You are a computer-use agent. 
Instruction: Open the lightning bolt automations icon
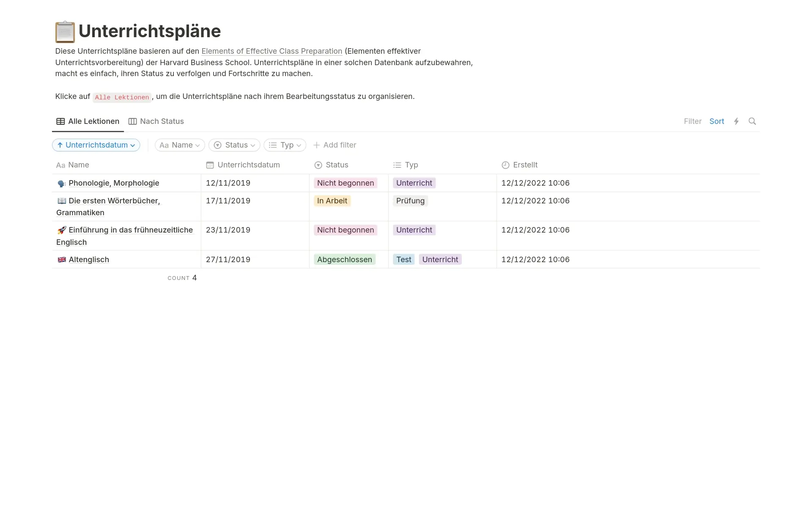click(x=736, y=121)
